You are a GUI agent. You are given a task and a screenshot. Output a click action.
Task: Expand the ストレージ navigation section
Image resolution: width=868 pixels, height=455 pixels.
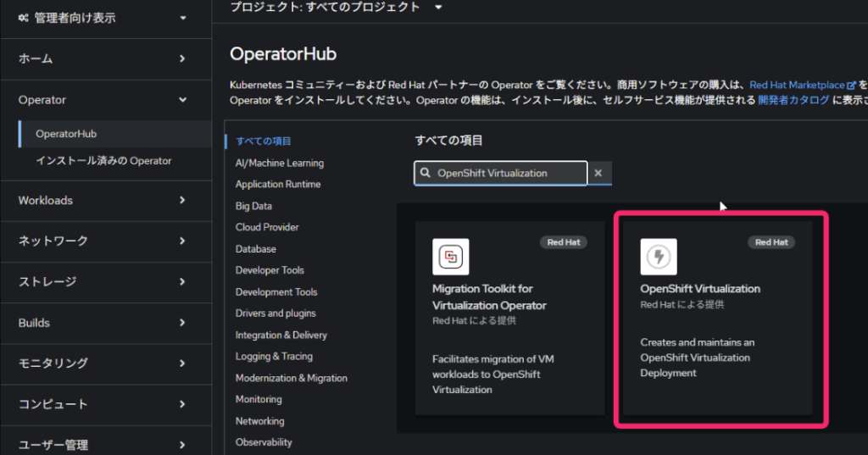point(106,282)
